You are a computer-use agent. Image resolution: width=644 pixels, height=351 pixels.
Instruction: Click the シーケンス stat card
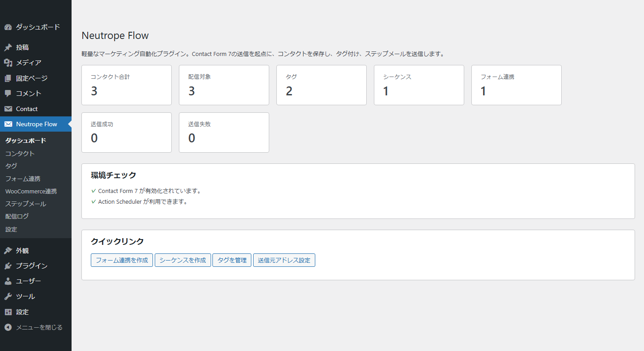point(419,85)
